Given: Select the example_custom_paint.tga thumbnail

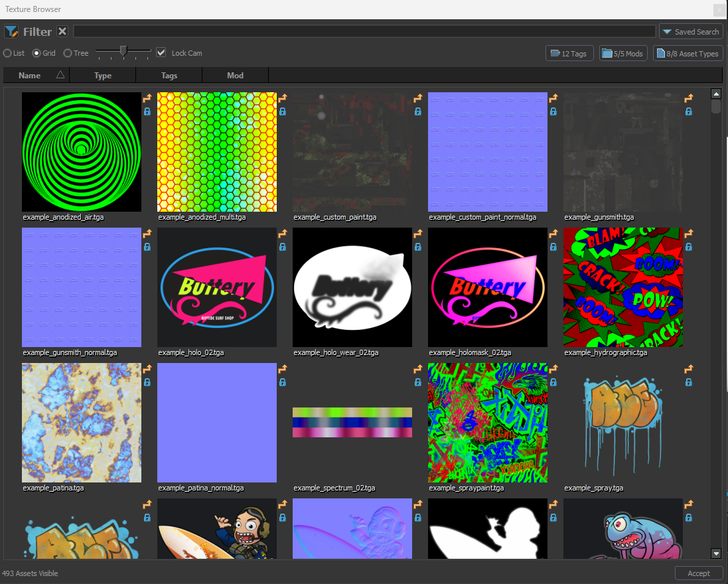Looking at the screenshot, I should pos(352,152).
